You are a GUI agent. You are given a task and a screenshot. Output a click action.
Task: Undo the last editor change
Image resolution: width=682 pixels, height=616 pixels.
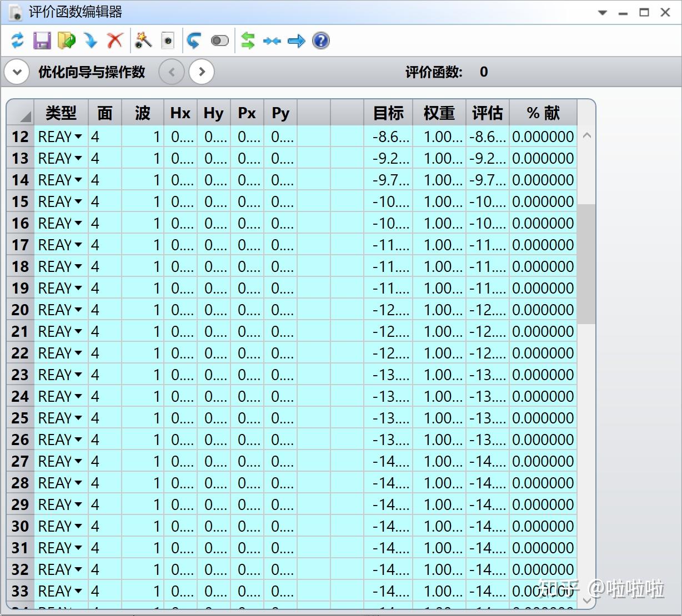[194, 40]
